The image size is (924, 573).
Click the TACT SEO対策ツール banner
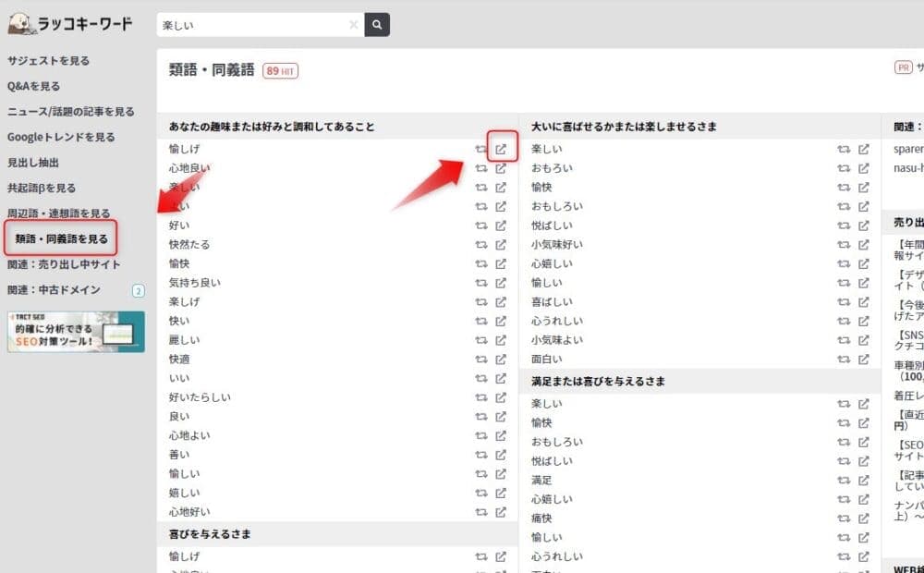tap(76, 332)
